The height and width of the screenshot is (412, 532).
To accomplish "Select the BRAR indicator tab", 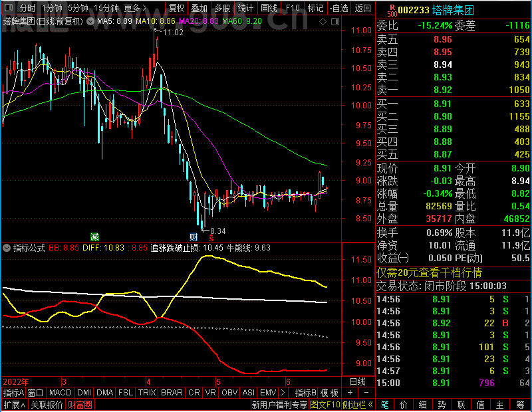I will 172,393.
